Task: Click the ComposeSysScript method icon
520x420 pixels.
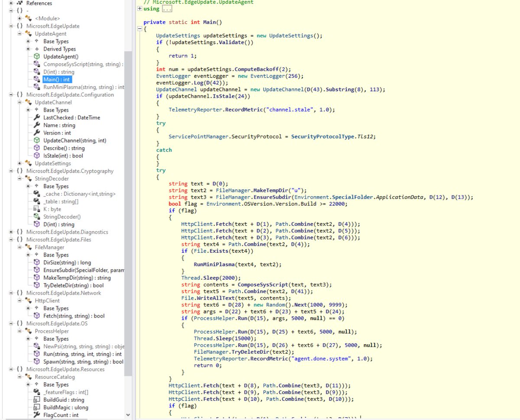Action: [37, 64]
